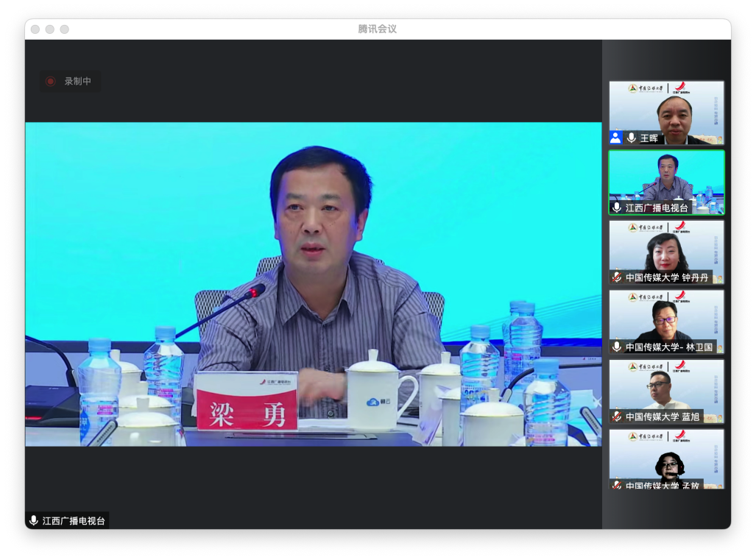Click the microphone icon beside 林卫国
This screenshot has width=756, height=560.
point(617,347)
